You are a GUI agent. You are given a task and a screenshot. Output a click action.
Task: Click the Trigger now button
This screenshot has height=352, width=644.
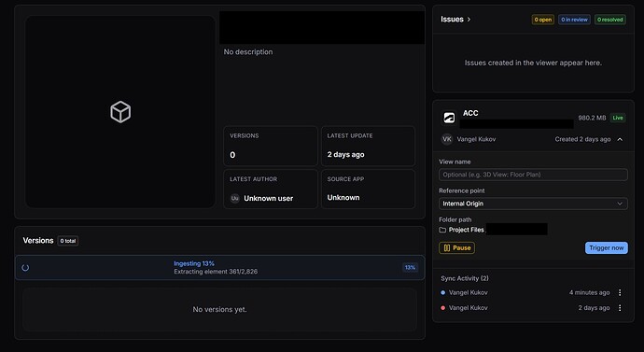[607, 247]
